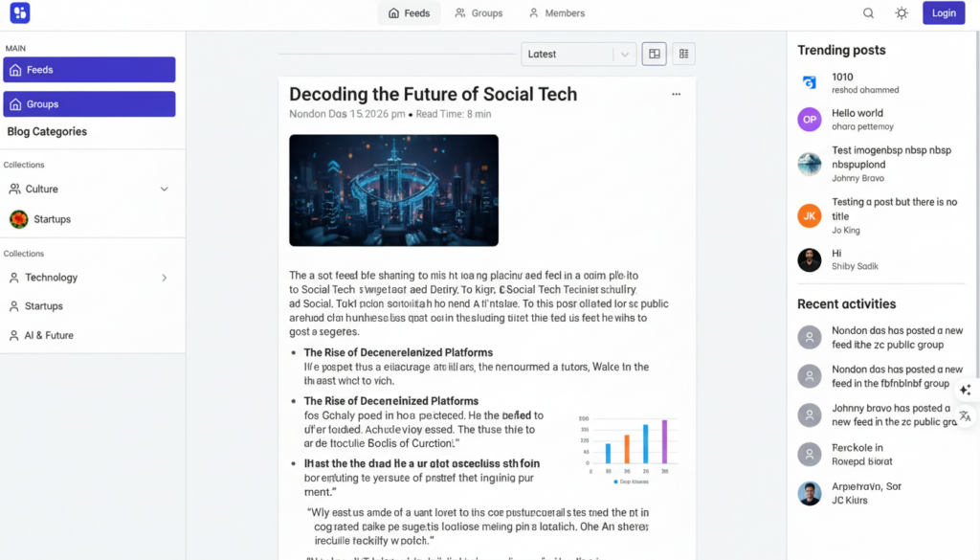Image resolution: width=980 pixels, height=560 pixels.
Task: Click the AI sparkle floating icon
Action: point(966,390)
